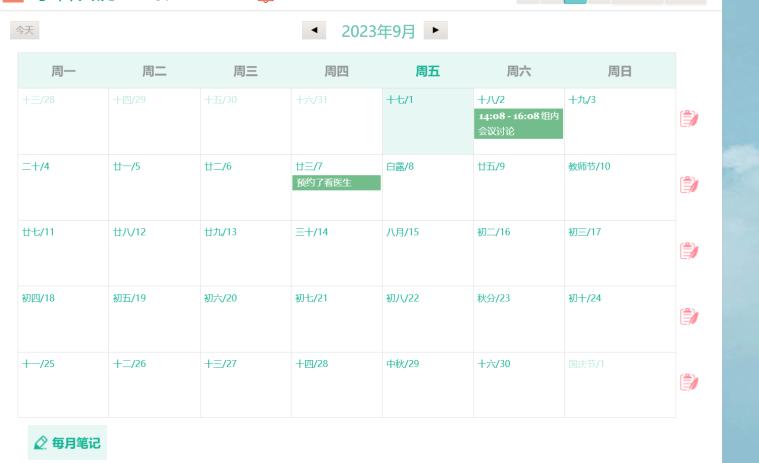The width and height of the screenshot is (759, 463).
Task: Go to previous month with left arrow
Action: click(317, 32)
